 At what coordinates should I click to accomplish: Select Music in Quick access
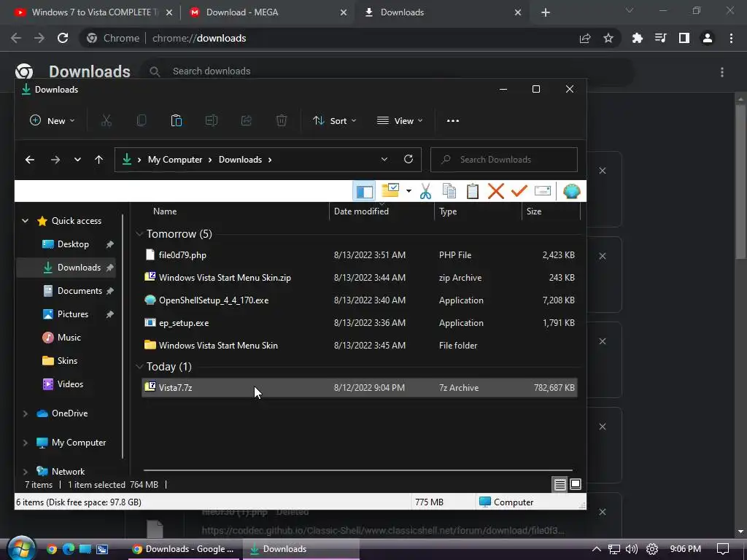[x=69, y=338]
